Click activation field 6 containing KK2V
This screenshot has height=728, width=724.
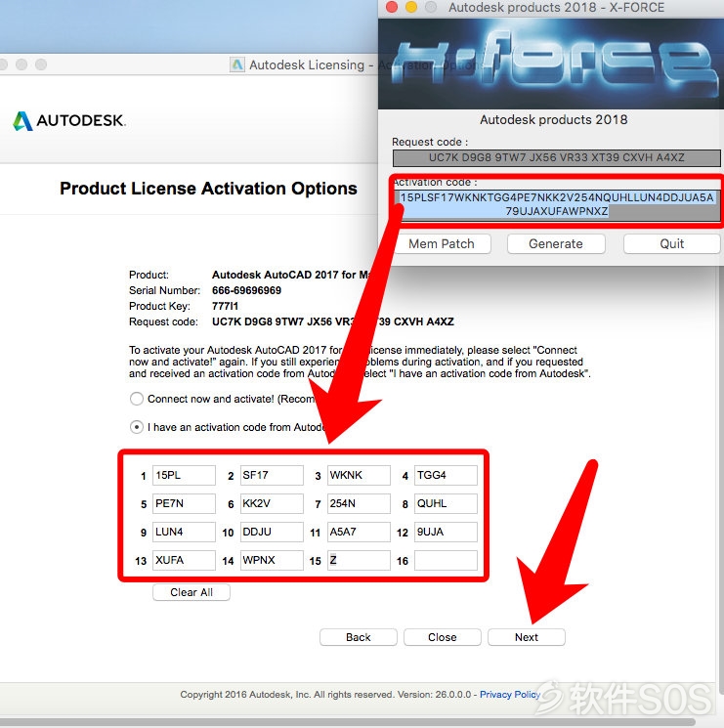[272, 504]
